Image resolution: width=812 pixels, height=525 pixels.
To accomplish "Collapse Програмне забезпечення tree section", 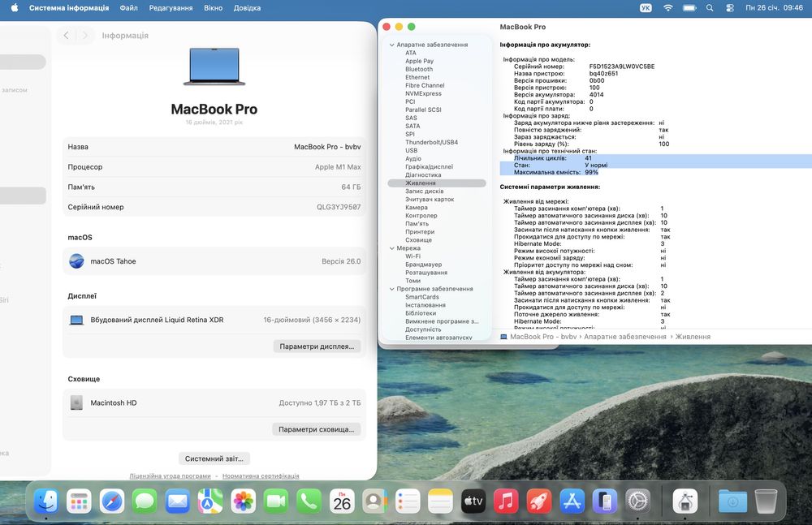I will 392,289.
